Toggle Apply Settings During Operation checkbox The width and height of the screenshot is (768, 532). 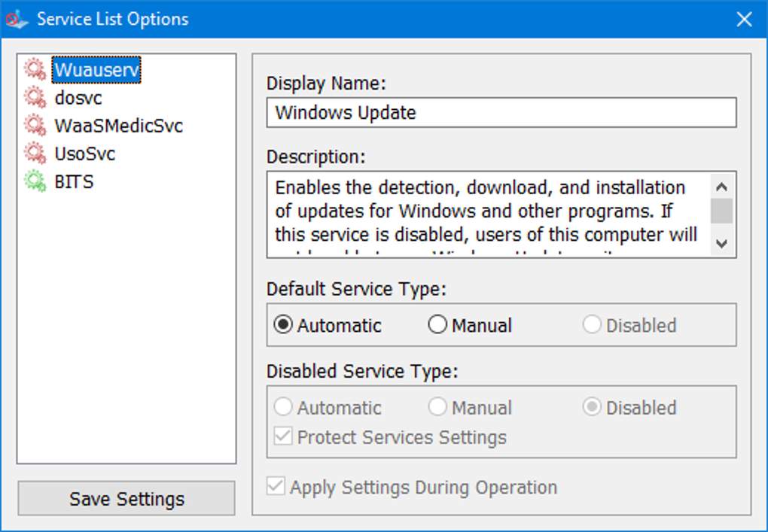tap(276, 488)
